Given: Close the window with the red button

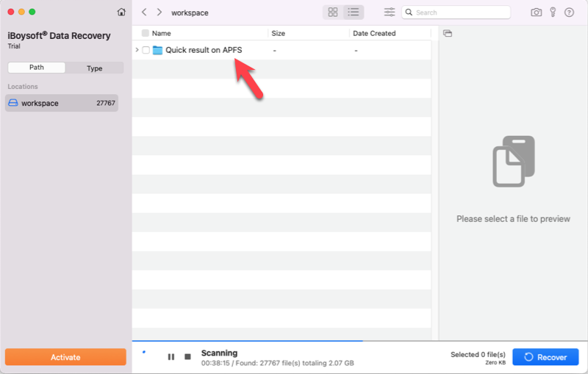Looking at the screenshot, I should pos(11,12).
